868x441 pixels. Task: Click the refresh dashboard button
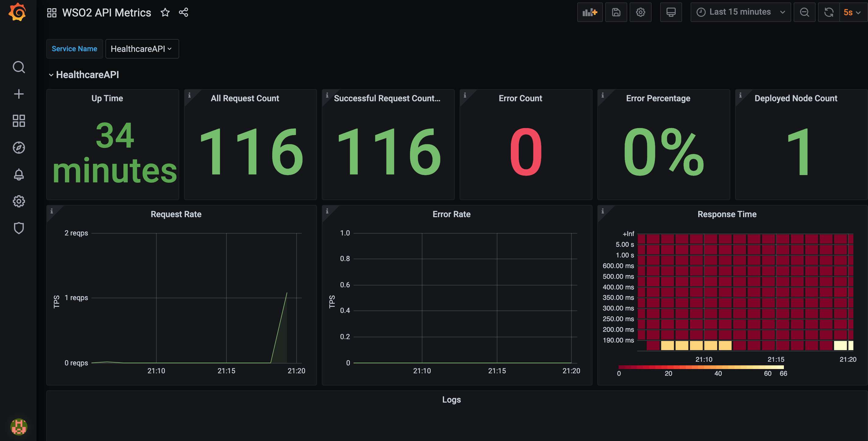(829, 13)
